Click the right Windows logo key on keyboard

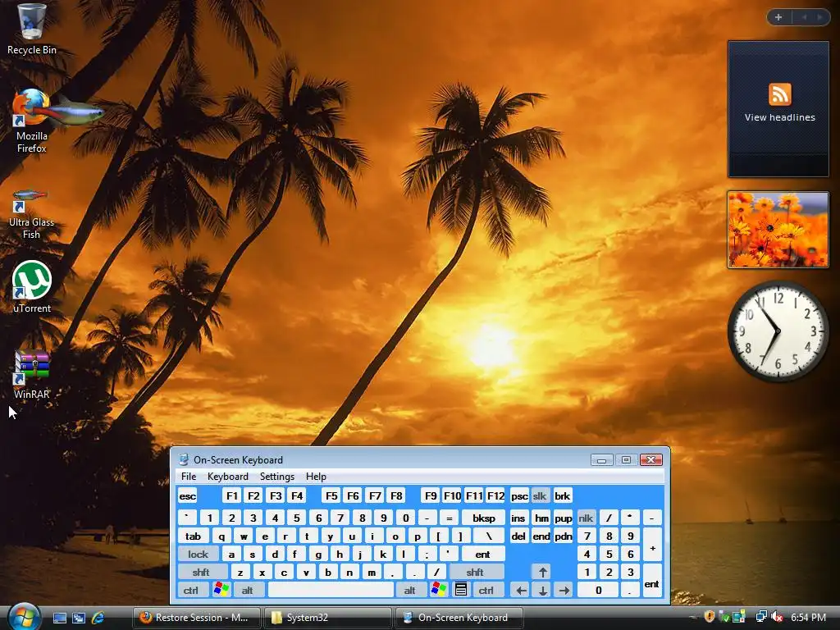pyautogui.click(x=438, y=590)
